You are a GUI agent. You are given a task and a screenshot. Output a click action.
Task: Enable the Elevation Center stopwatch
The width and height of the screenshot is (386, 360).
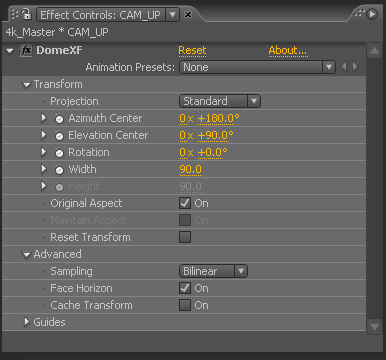tap(59, 136)
